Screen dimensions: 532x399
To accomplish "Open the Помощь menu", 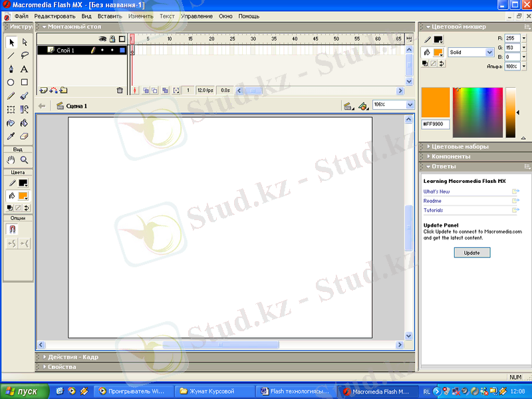I will 249,16.
